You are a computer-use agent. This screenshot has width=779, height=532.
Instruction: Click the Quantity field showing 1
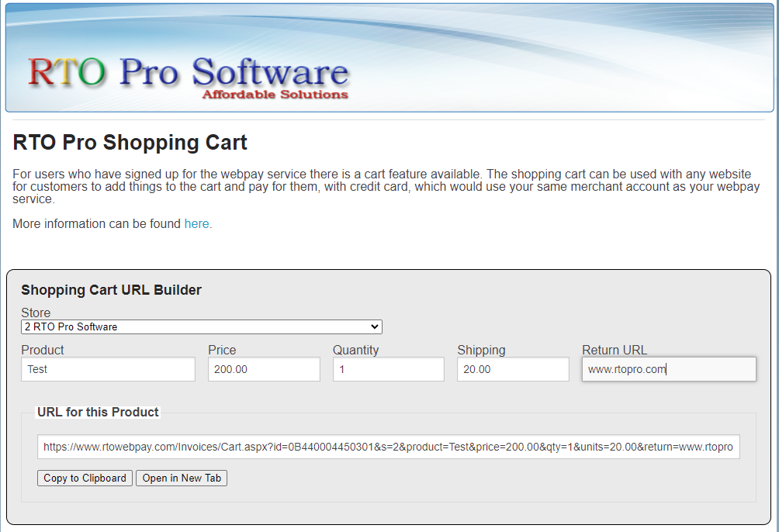[x=388, y=369]
